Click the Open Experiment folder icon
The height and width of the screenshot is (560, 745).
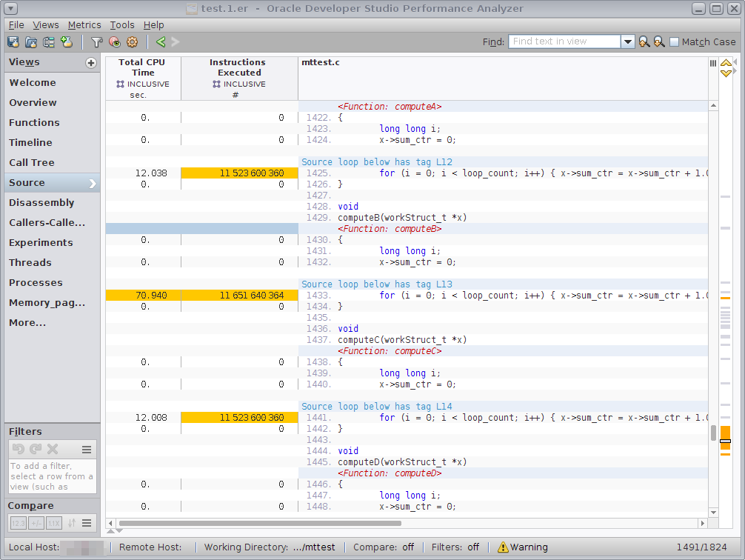pyautogui.click(x=31, y=42)
